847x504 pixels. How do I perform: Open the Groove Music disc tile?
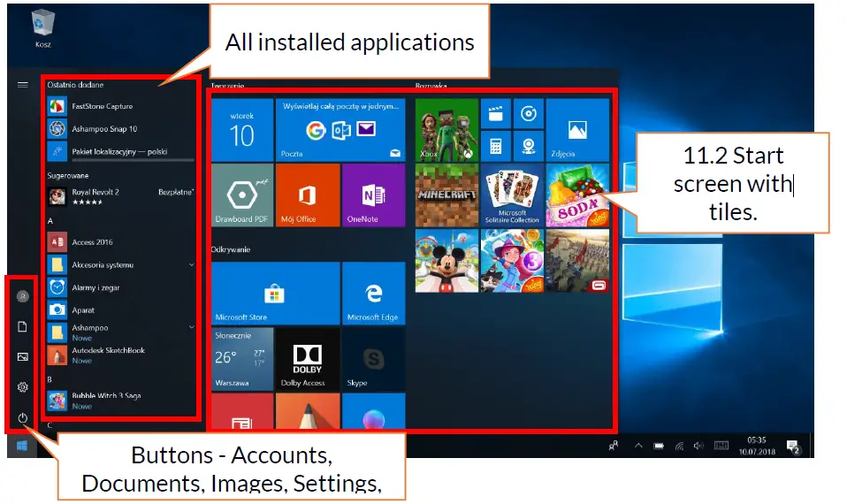pos(529,114)
